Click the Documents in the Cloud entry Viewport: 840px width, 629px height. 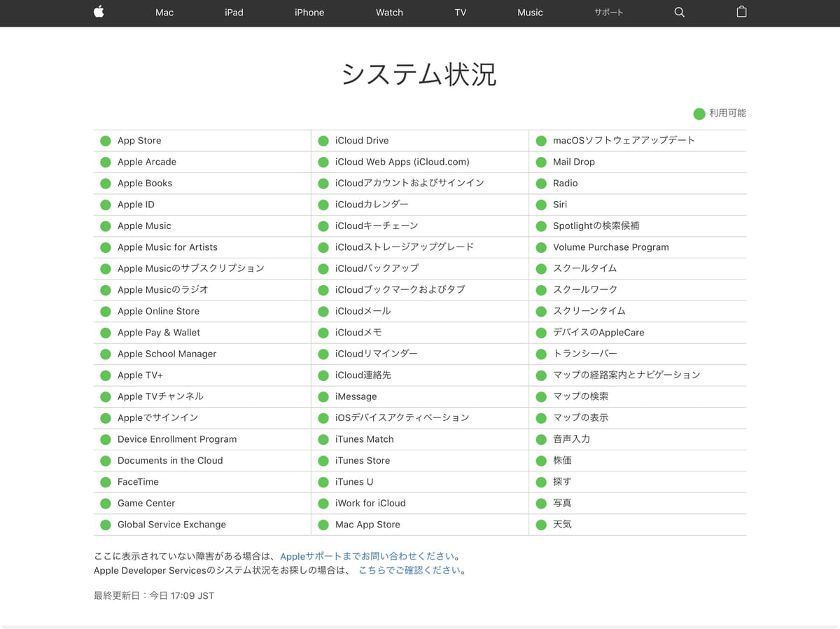[170, 461]
